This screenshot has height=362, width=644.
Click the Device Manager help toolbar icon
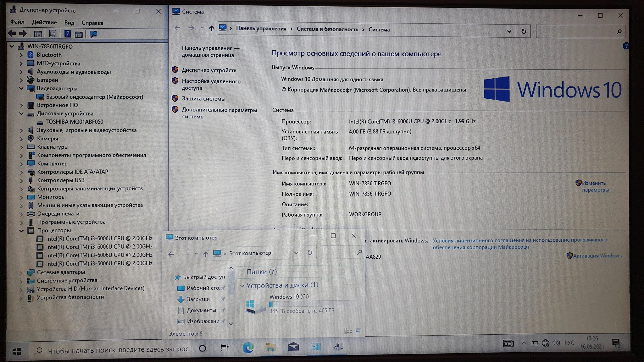click(x=67, y=34)
